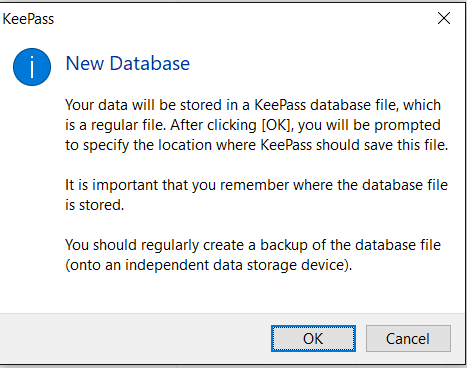467x368 pixels.
Task: Confirm the New Database dialog with OK
Action: (313, 339)
